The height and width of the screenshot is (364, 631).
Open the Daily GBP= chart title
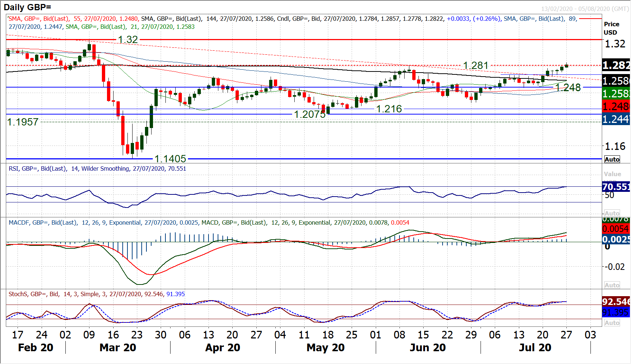pyautogui.click(x=27, y=7)
